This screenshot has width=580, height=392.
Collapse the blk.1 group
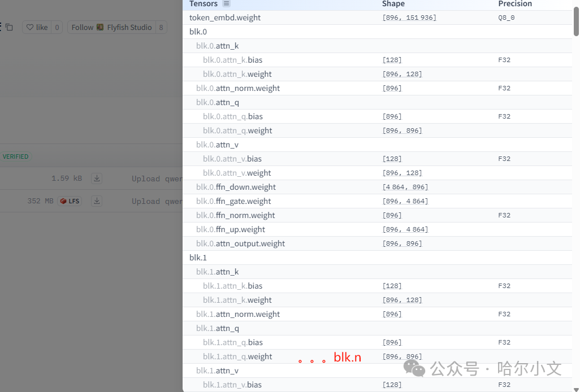377,258
